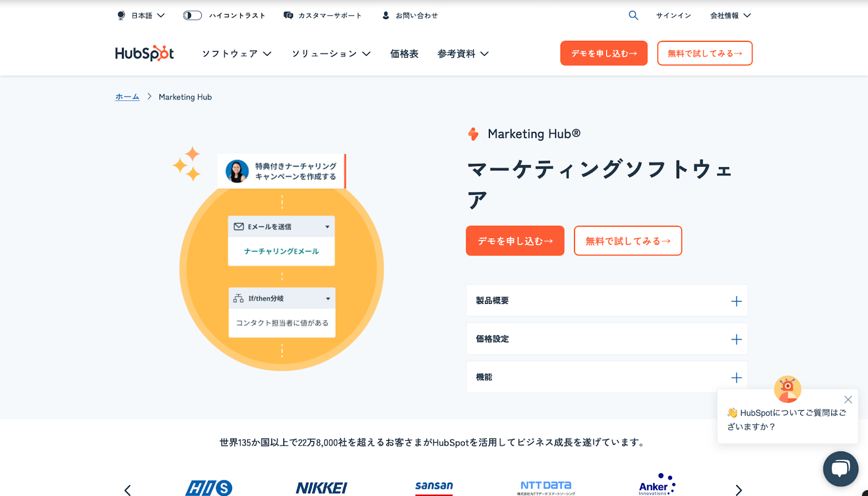Go to ホーム breadcrumb link
Image resolution: width=868 pixels, height=496 pixels.
(127, 97)
